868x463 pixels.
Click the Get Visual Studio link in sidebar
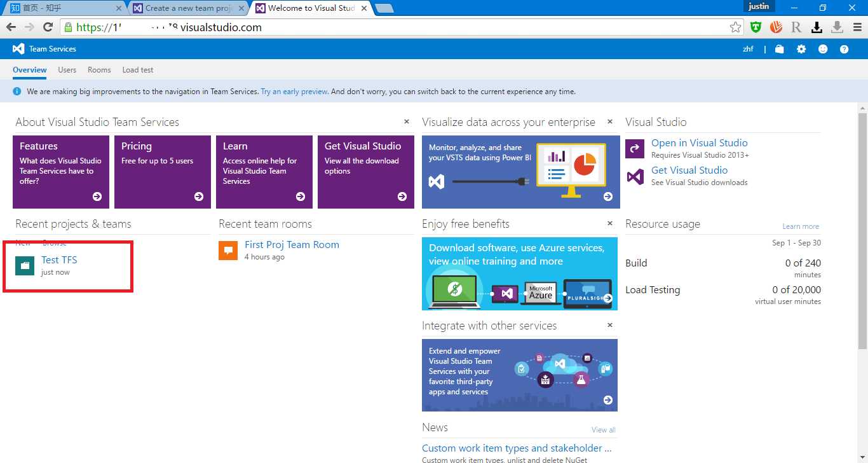689,170
